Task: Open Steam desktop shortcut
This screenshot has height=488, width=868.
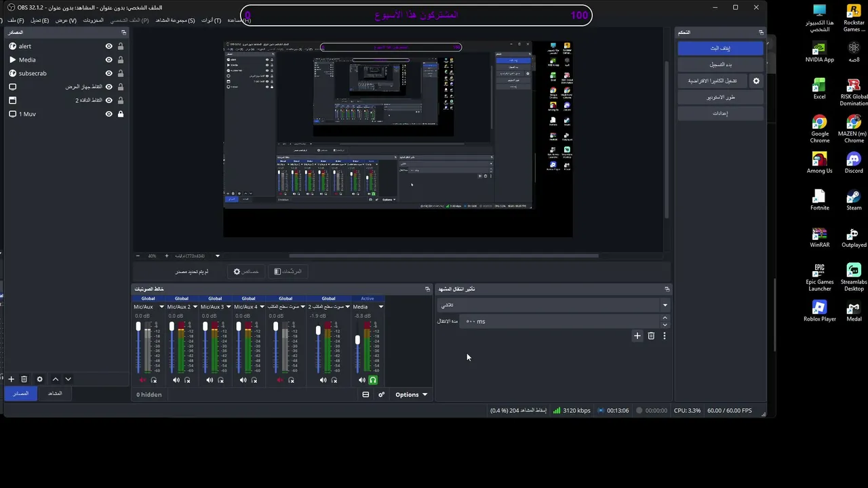Action: [854, 200]
